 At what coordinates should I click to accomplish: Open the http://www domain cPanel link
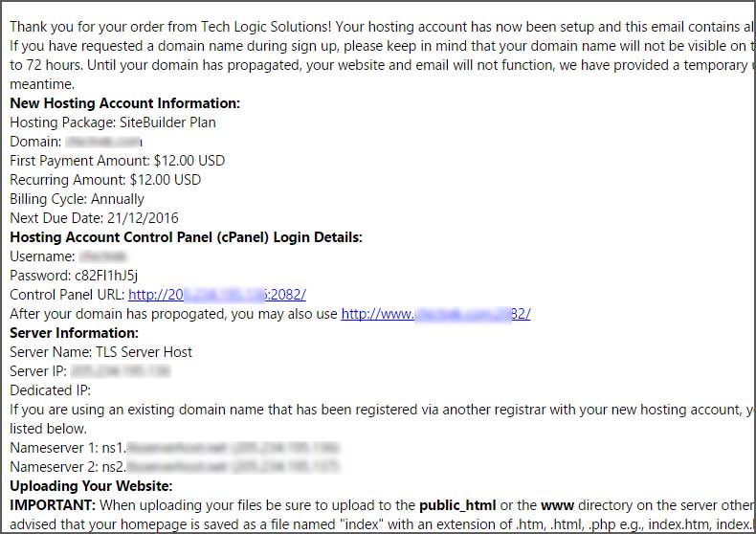(435, 314)
